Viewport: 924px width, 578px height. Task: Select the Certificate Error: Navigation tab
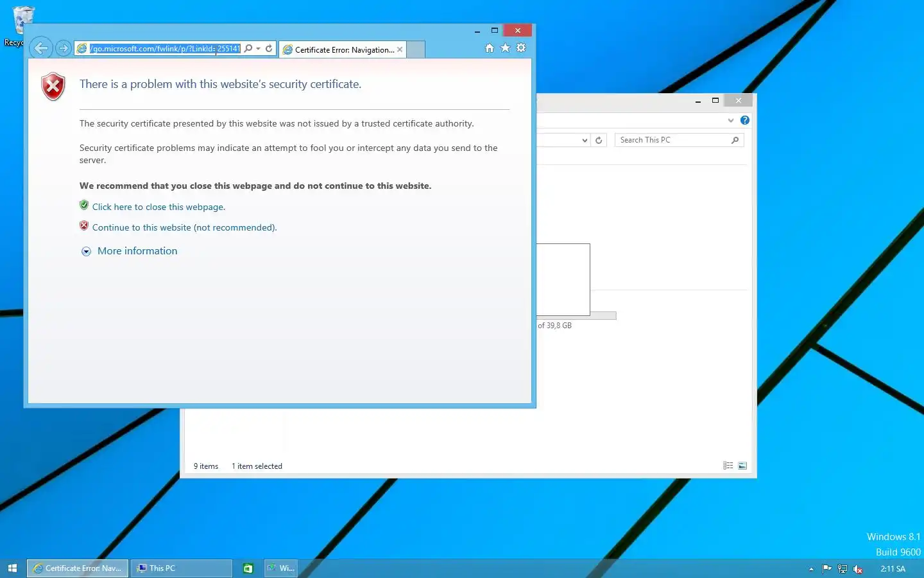pos(342,49)
